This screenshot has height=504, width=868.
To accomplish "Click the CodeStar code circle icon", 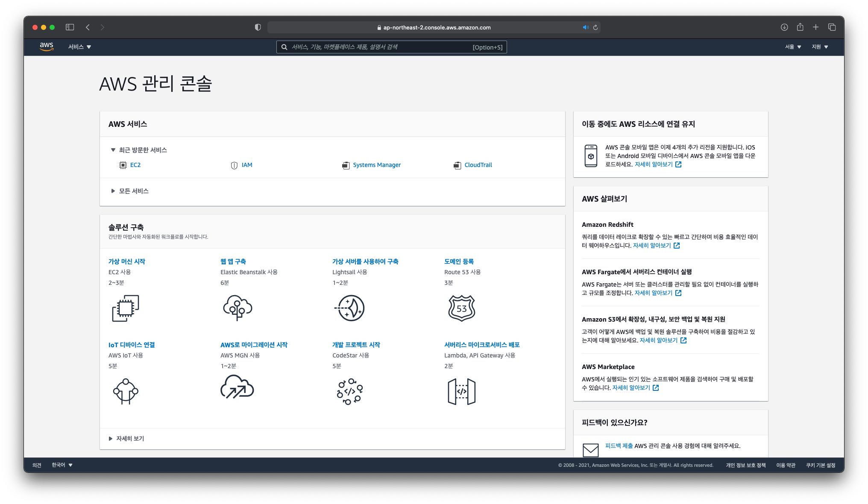I will coord(350,391).
